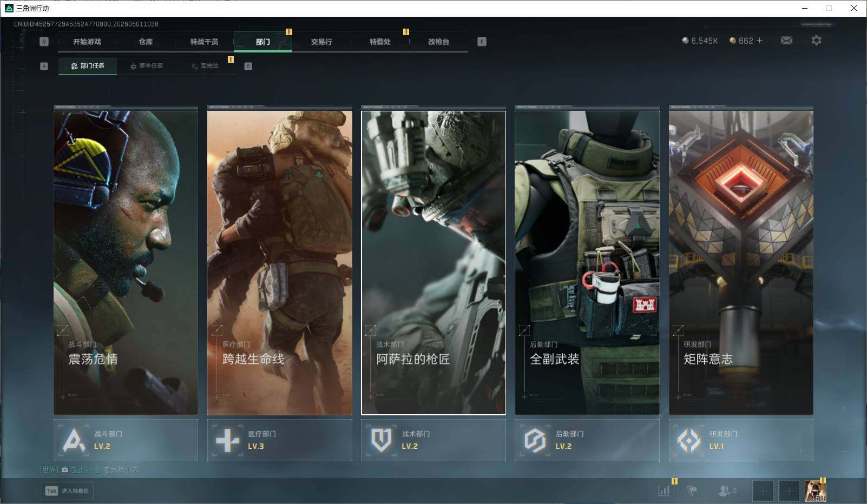This screenshot has width=867, height=504.
Task: Click the plus next to 662 currency
Action: click(759, 41)
